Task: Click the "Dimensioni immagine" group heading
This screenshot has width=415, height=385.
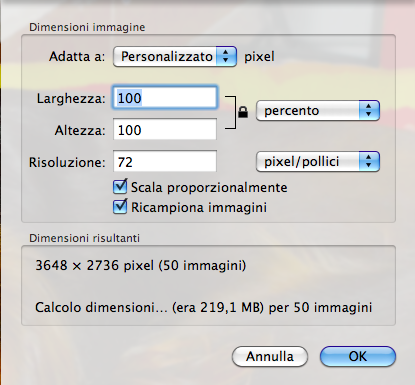Action: (x=87, y=27)
